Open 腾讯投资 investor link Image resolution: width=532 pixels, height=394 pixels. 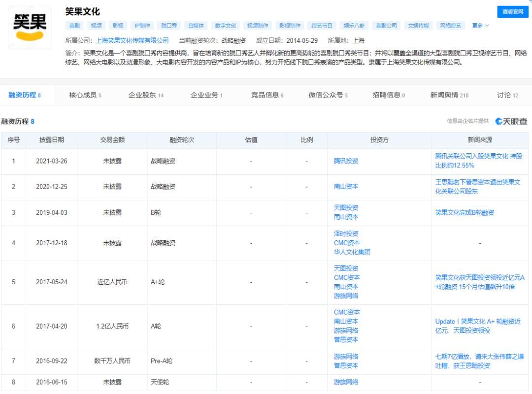[x=346, y=161]
